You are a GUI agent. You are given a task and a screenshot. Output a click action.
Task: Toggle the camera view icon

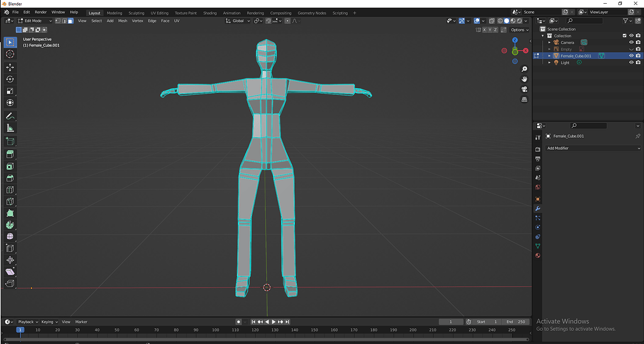(x=525, y=89)
